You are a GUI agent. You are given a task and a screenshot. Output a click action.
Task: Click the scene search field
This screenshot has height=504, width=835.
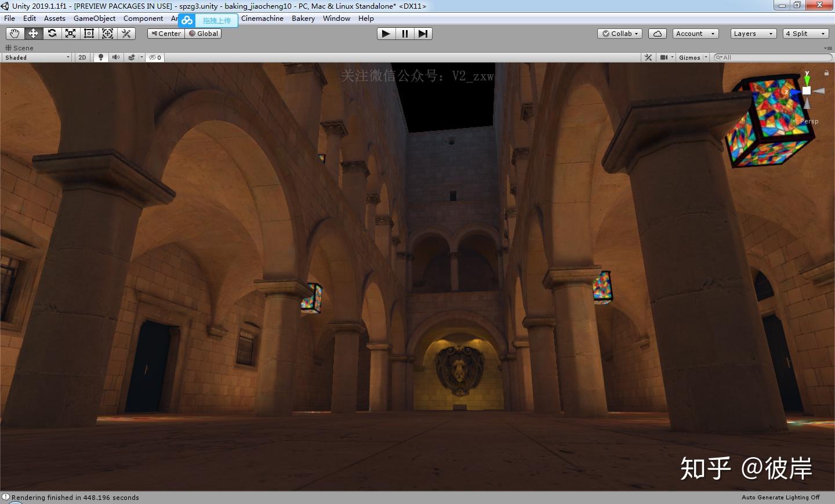point(773,57)
